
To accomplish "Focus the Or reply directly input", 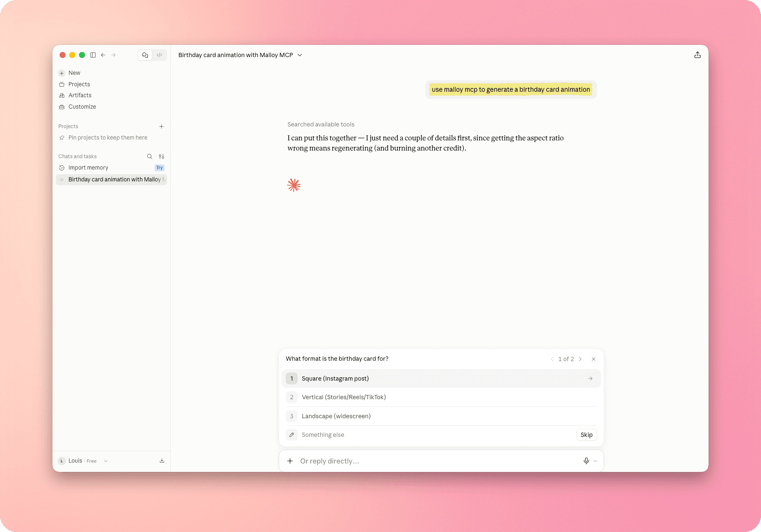I will [x=438, y=461].
